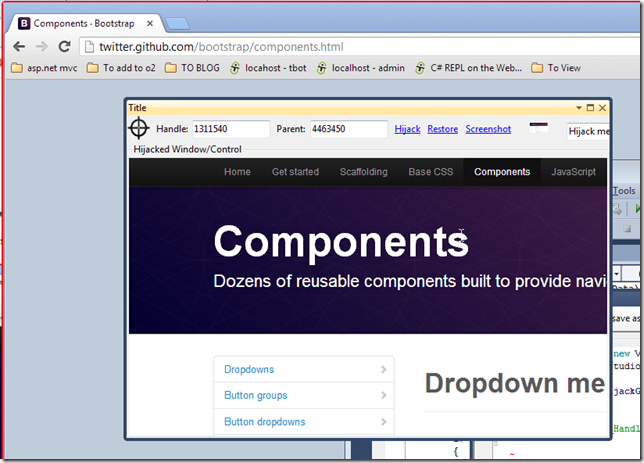Click the Hijack link
The image size is (644, 463).
click(x=407, y=129)
